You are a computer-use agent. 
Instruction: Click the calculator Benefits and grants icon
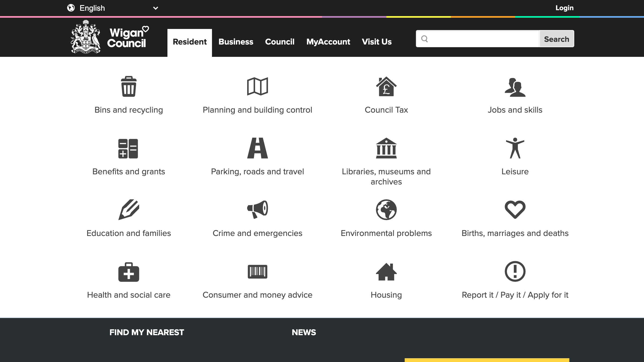tap(128, 149)
